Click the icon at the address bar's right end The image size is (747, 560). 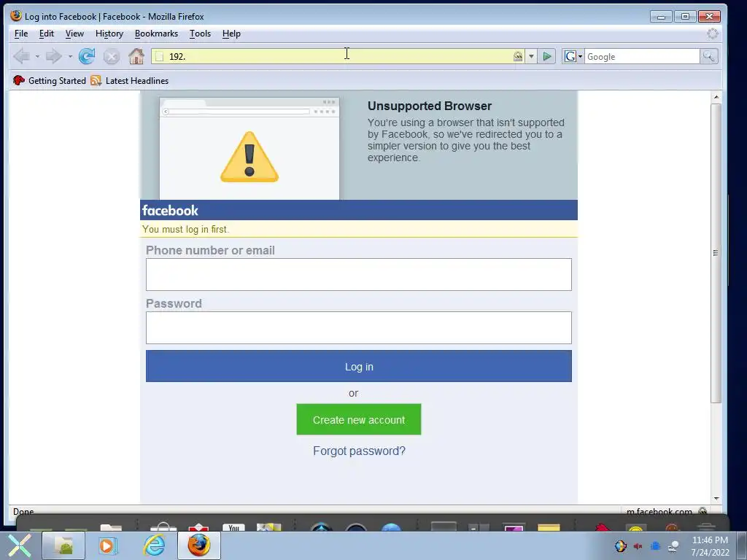pyautogui.click(x=518, y=56)
